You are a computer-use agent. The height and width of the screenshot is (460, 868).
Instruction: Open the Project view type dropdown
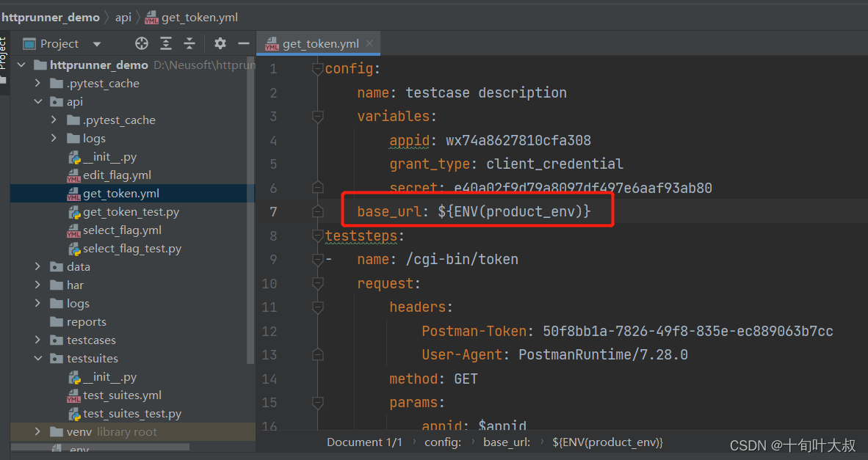pos(97,44)
